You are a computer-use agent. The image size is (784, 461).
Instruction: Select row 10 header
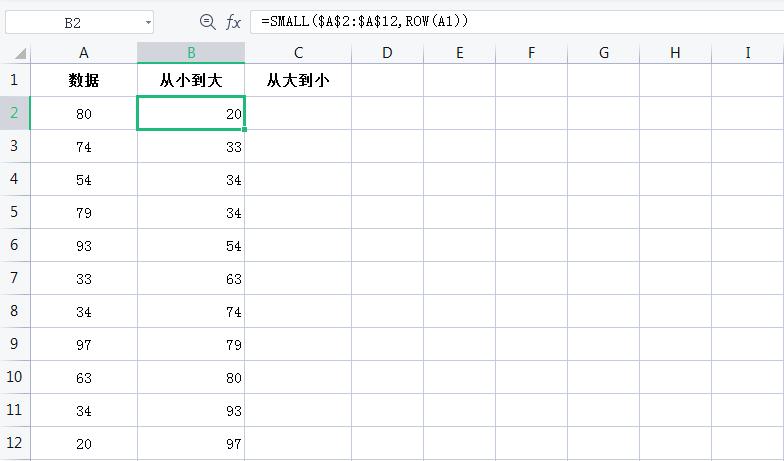coord(14,377)
